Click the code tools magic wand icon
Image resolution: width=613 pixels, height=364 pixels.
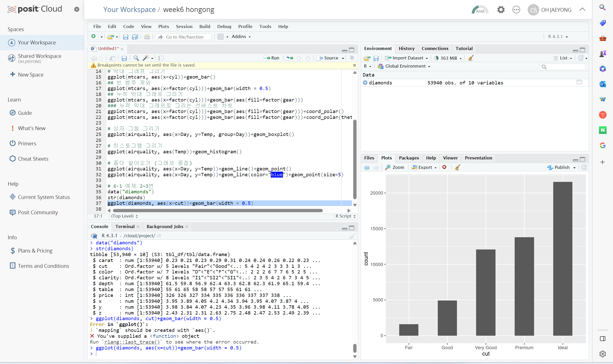146,58
